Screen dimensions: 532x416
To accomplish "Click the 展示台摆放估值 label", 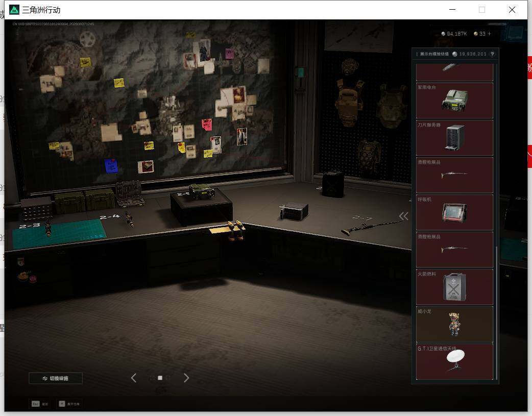I will click(434, 54).
